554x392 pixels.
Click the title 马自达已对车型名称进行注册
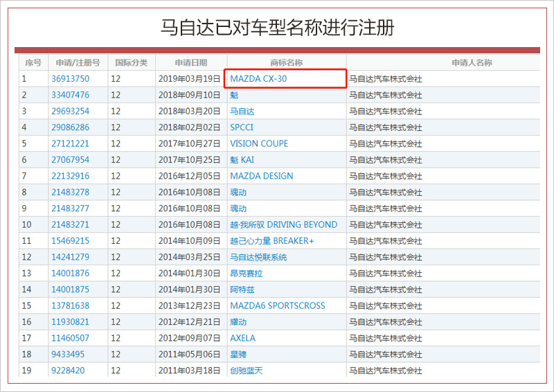click(x=278, y=27)
